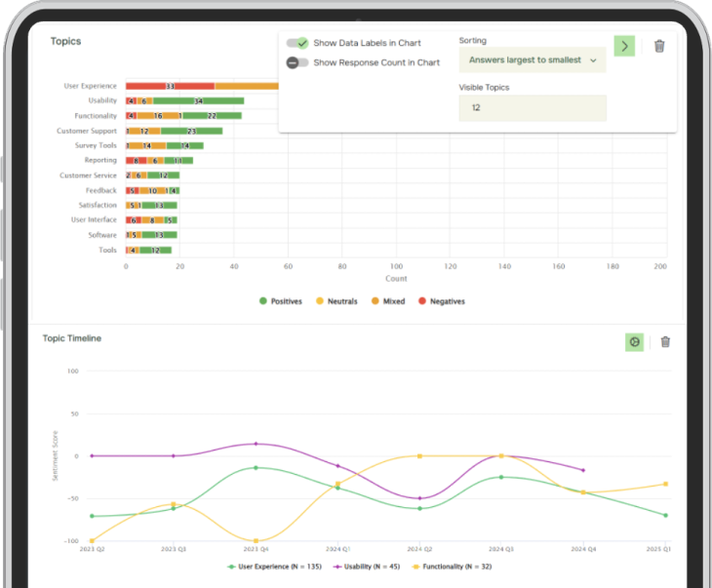Screen dimensions: 712x588
Task: Click the Visible Topics input field
Action: [533, 108]
